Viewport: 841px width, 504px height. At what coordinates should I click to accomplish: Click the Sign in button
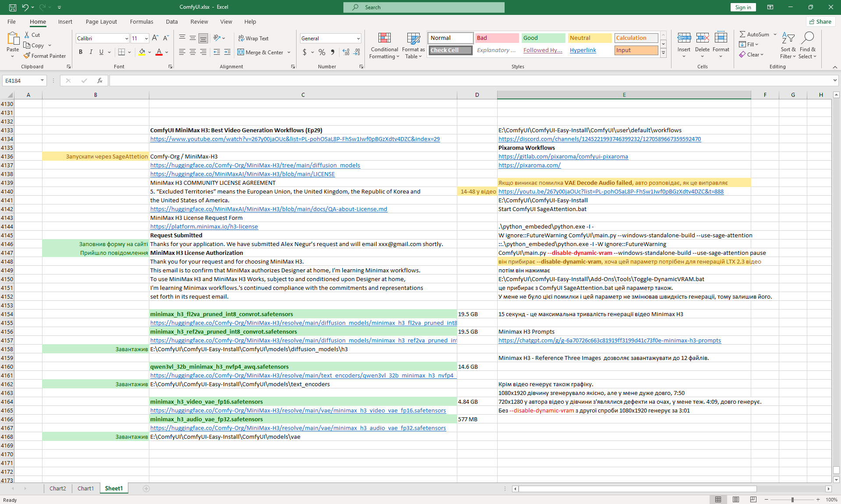pos(743,7)
